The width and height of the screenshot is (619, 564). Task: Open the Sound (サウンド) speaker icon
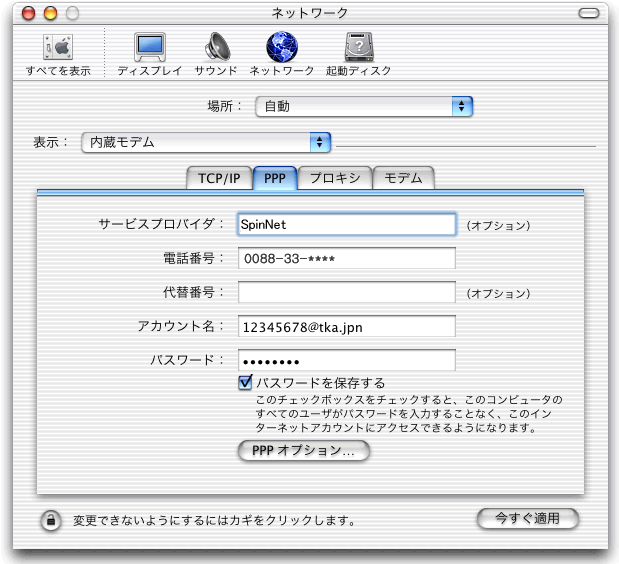[x=216, y=50]
